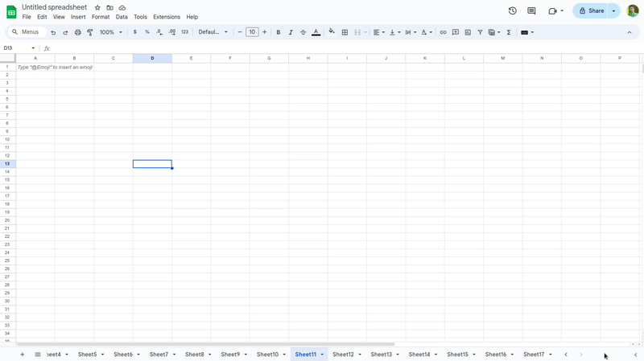644x361 pixels.
Task: Open more number formats 123
Action: (x=185, y=32)
